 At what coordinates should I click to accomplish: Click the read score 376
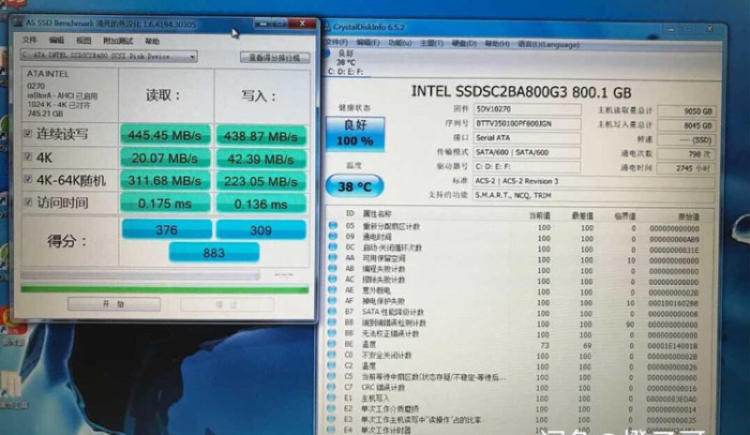[166, 230]
